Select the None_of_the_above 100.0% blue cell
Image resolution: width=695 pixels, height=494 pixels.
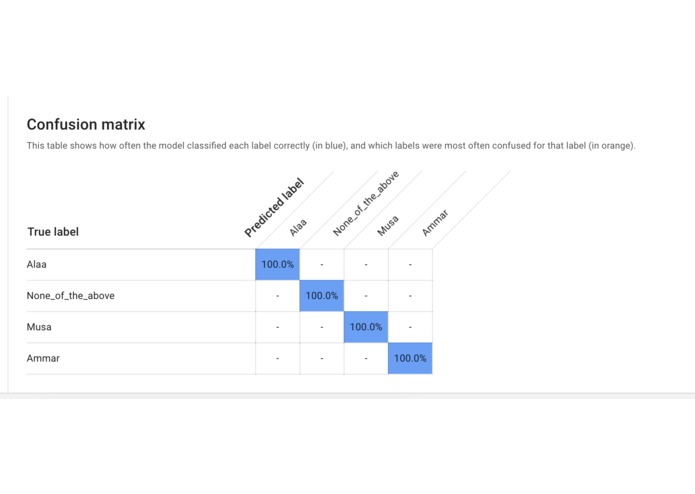322,296
